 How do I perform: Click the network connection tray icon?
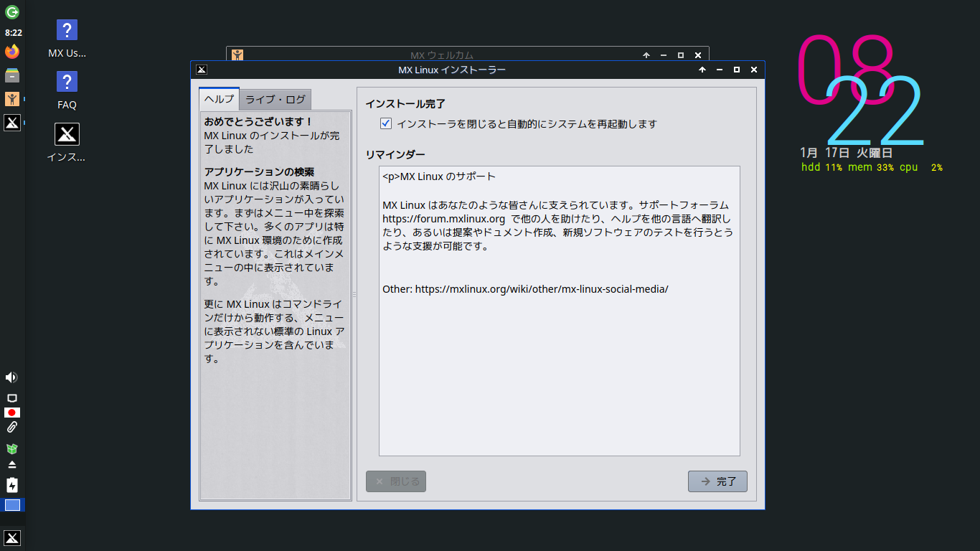11,397
